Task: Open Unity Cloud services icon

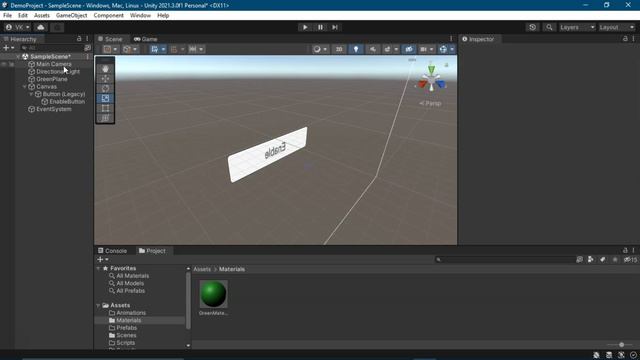Action: coord(41,27)
